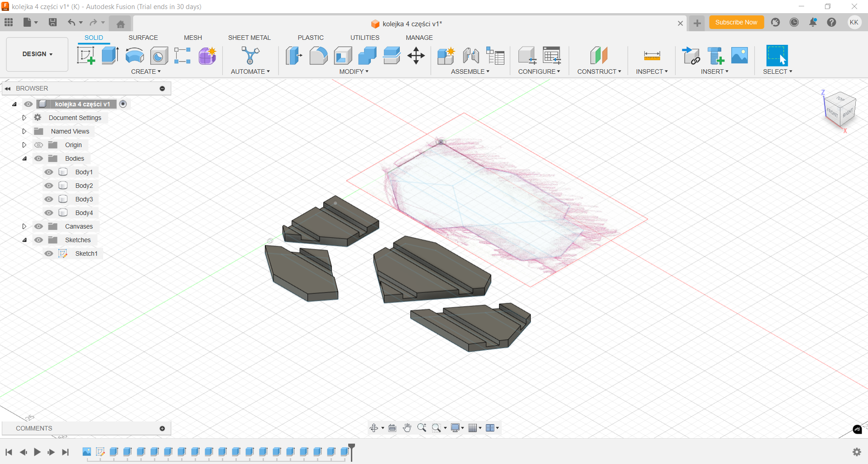868x464 pixels.
Task: Expand the Document Settings node
Action: (24, 118)
